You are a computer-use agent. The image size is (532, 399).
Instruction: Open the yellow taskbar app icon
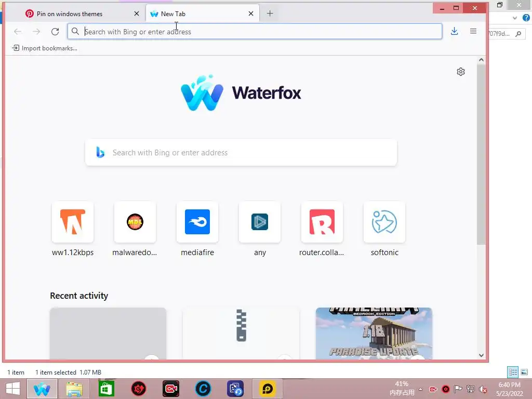[268, 389]
